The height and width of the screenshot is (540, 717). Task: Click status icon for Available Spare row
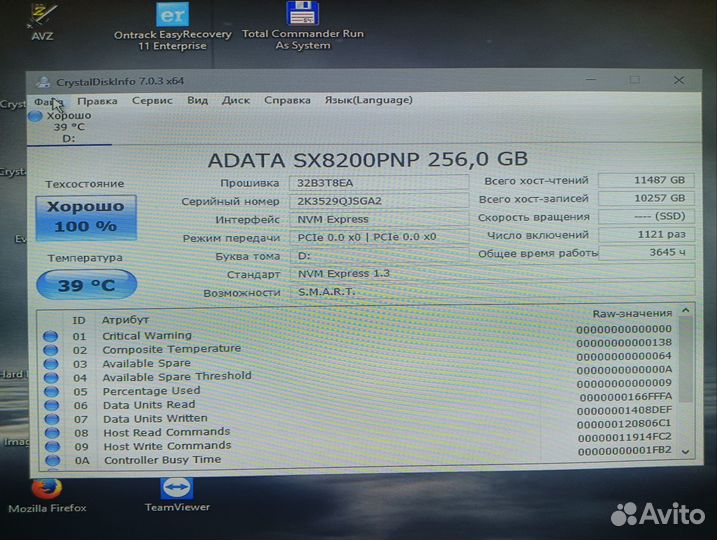[x=51, y=364]
